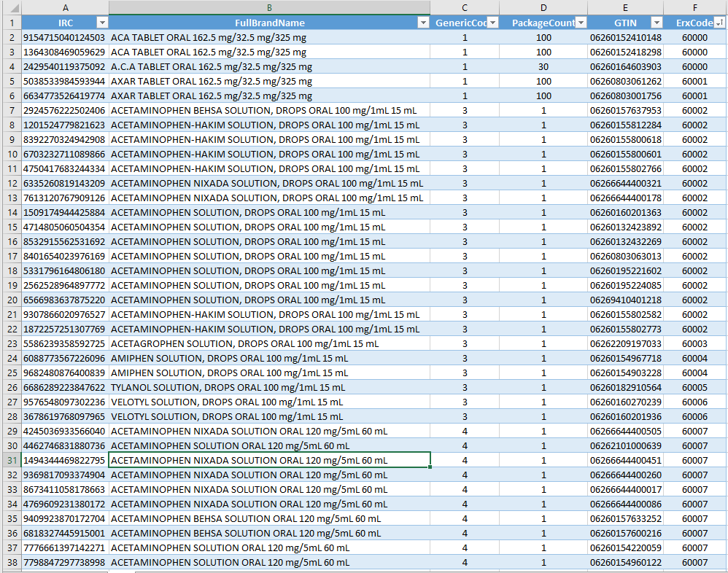
Task: Select column E header
Action: click(625, 8)
